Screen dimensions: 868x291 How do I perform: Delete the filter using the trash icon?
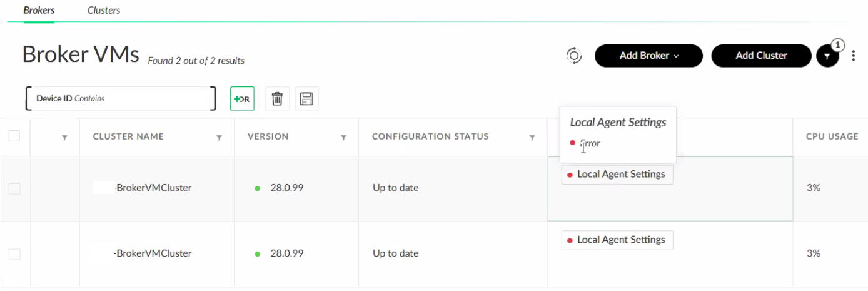click(x=278, y=99)
